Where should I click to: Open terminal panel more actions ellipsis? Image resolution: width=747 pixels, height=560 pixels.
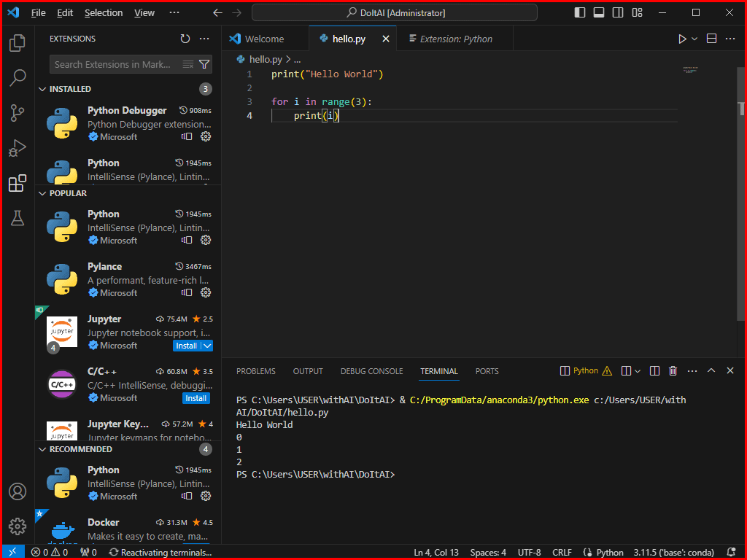click(x=692, y=370)
